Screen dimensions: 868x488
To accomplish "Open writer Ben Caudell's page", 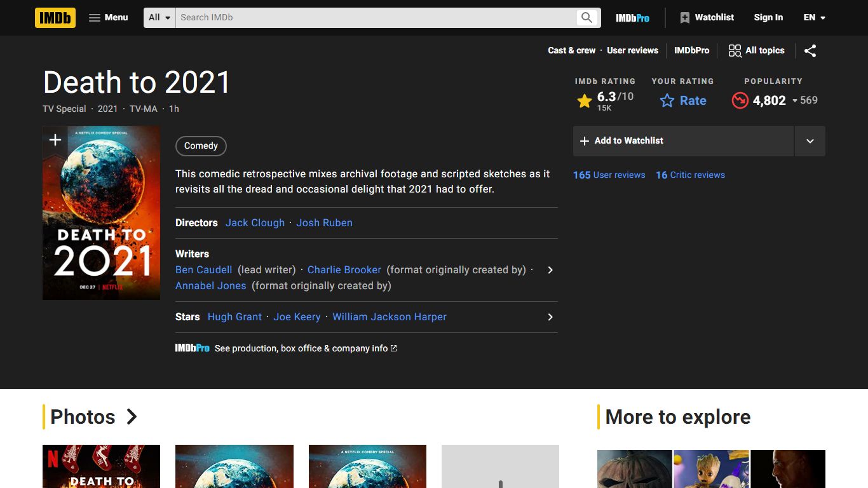I will coord(203,270).
